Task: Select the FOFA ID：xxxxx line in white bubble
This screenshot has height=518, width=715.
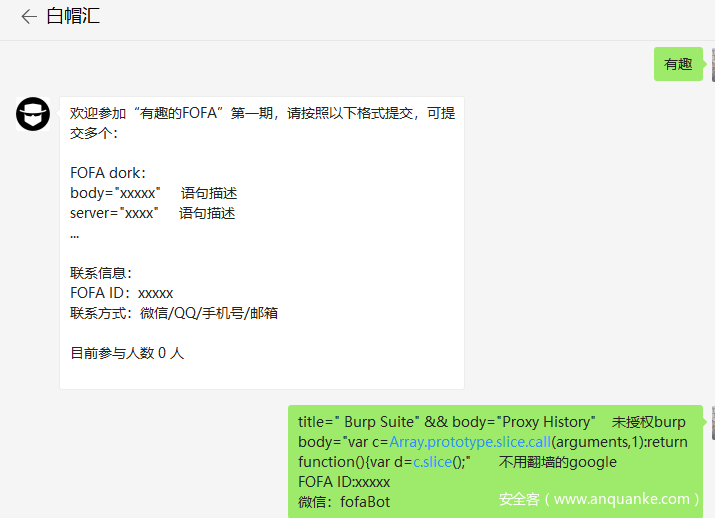Action: tap(122, 293)
